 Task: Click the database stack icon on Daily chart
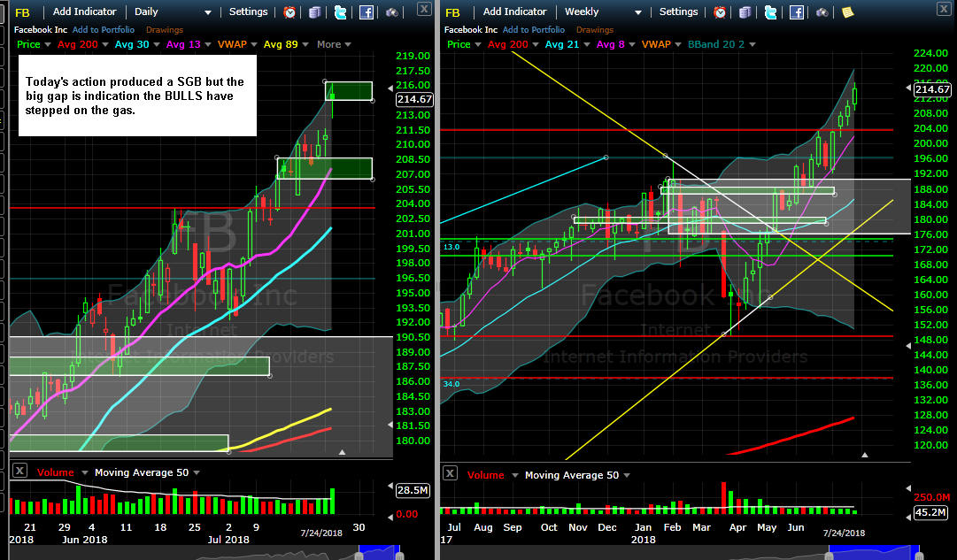pyautogui.click(x=315, y=12)
